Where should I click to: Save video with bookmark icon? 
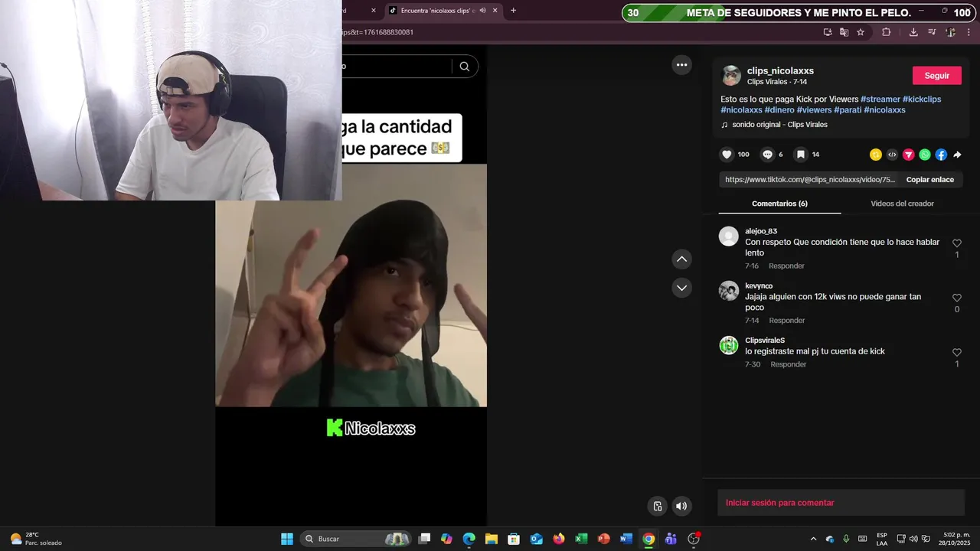pyautogui.click(x=800, y=155)
